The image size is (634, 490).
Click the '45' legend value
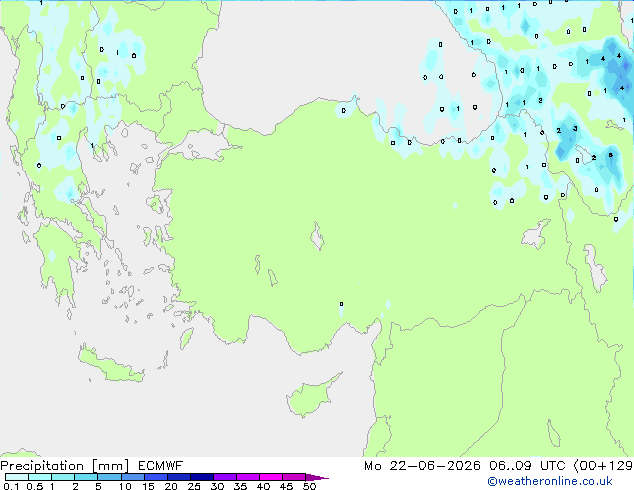(x=286, y=486)
